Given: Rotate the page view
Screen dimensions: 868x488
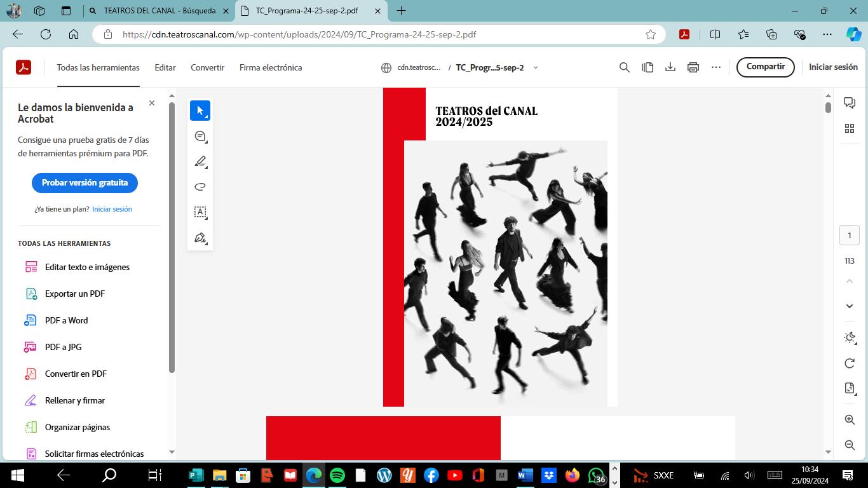Looking at the screenshot, I should click(x=850, y=363).
